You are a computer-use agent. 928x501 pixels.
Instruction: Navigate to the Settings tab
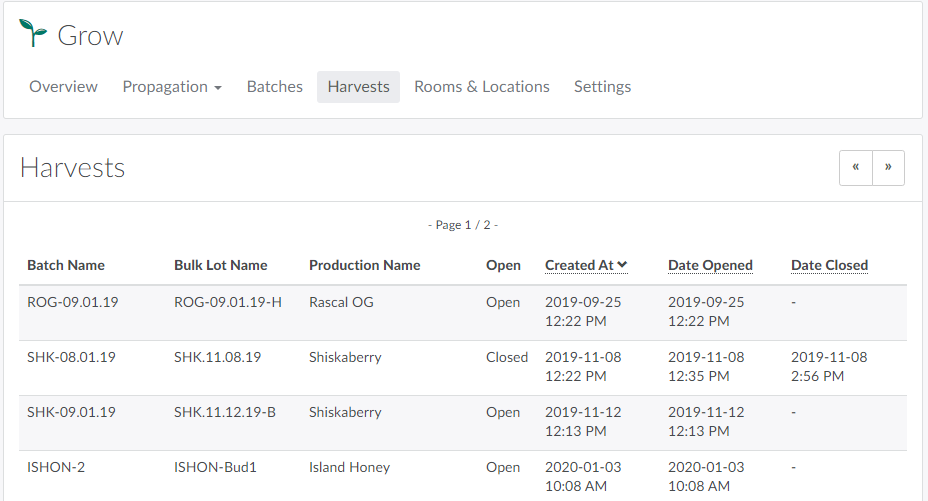coord(602,87)
